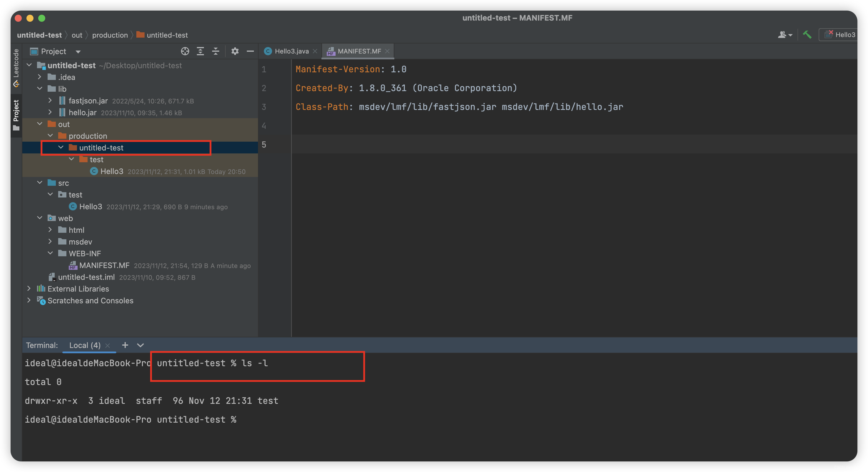Open the Leetcode side tool window
Image resolution: width=868 pixels, height=472 pixels.
(16, 68)
